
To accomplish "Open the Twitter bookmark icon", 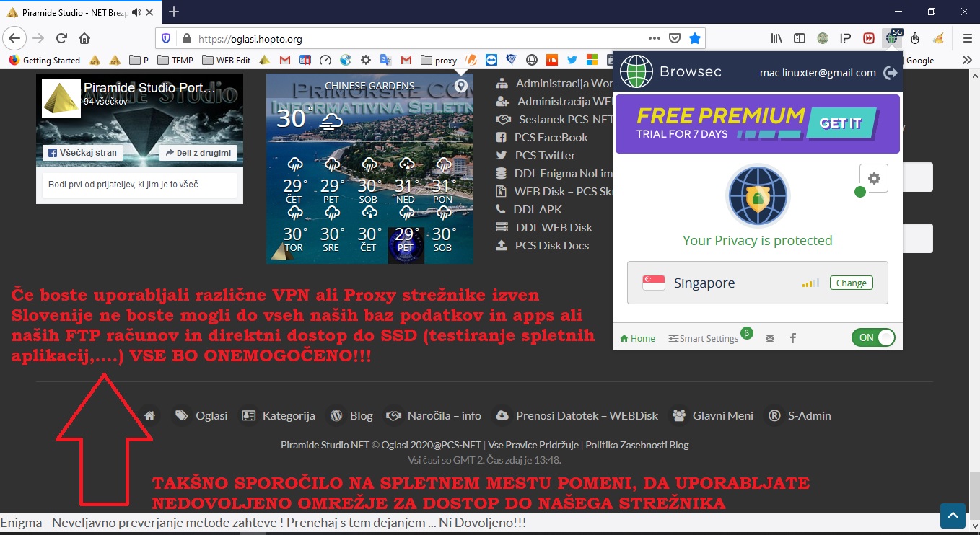I will (x=572, y=60).
